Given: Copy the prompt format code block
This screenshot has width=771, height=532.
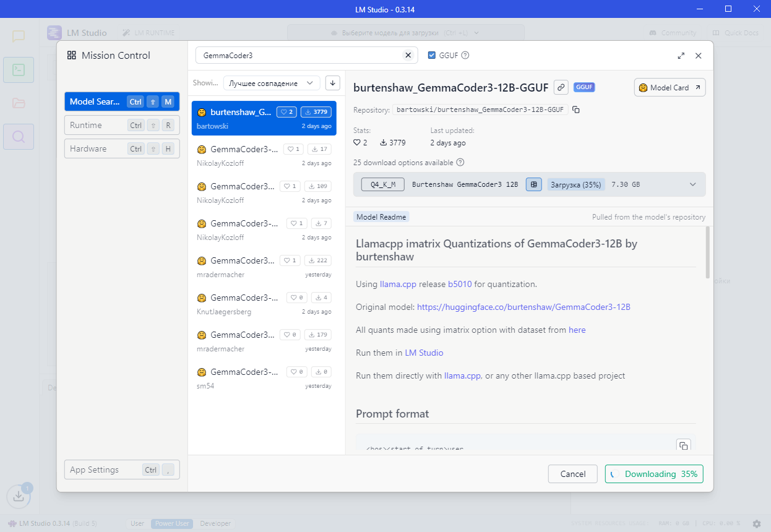Looking at the screenshot, I should click(x=683, y=445).
